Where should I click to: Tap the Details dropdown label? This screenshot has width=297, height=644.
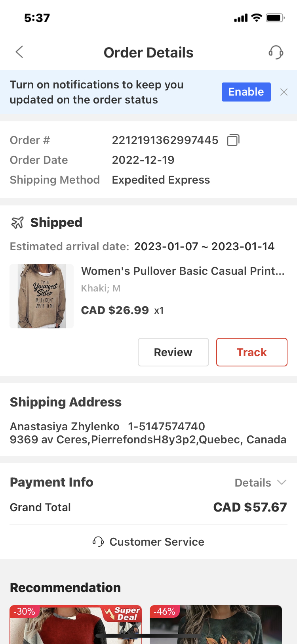(x=253, y=483)
